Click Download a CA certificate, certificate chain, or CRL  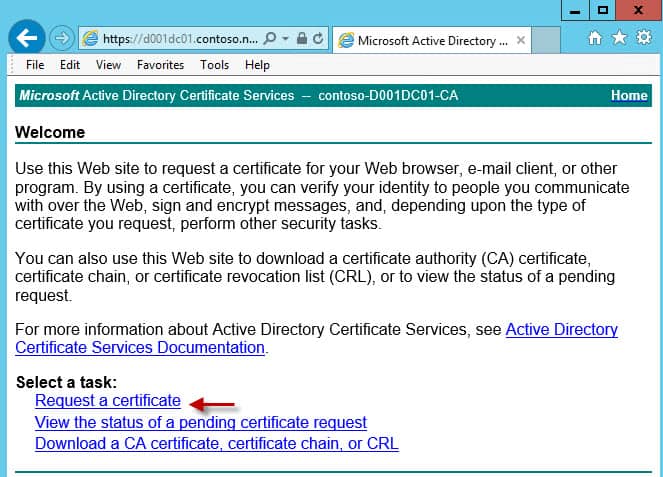216,444
